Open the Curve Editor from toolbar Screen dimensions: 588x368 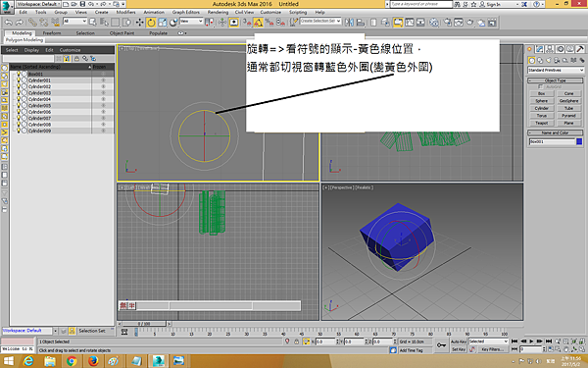[409, 23]
